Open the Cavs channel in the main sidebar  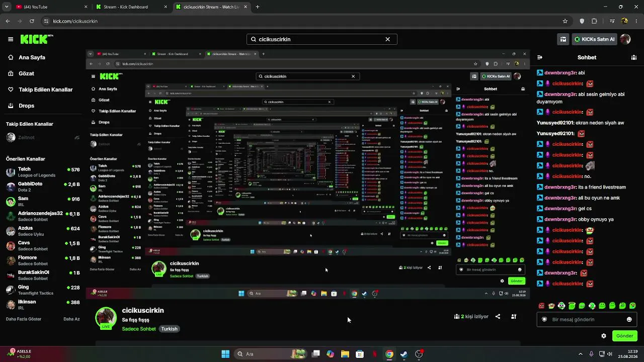point(43,246)
